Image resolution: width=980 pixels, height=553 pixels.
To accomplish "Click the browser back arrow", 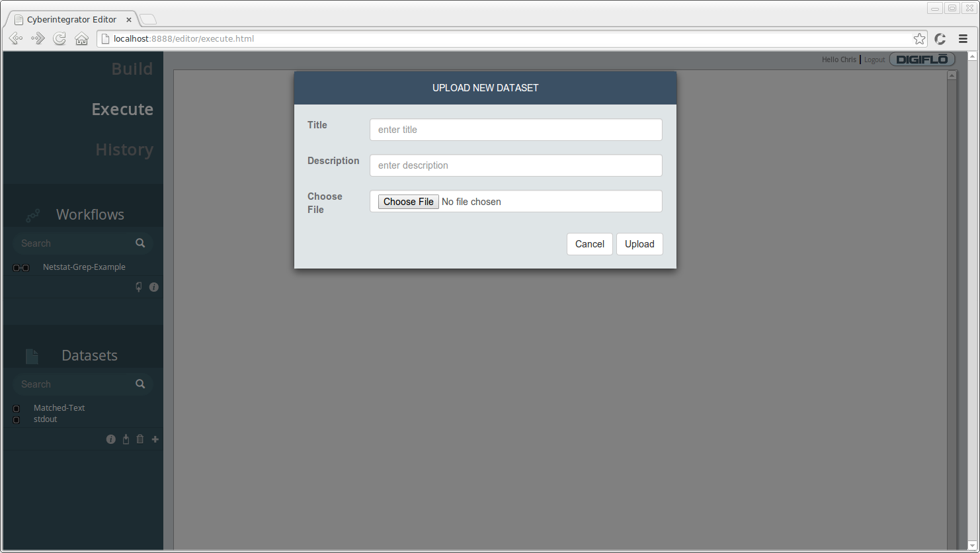I will 17,38.
